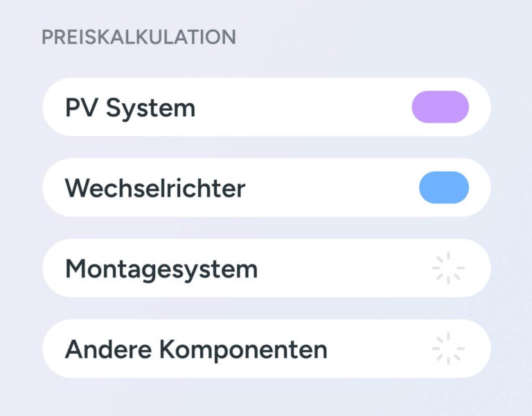Click the PREISKALKULATION section heading
The image size is (532, 416).
point(139,37)
